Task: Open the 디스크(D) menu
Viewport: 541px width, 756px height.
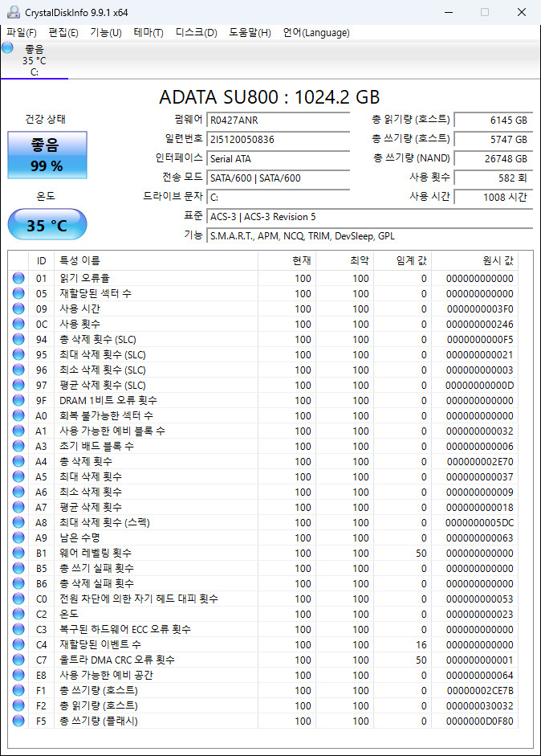Action: click(196, 33)
